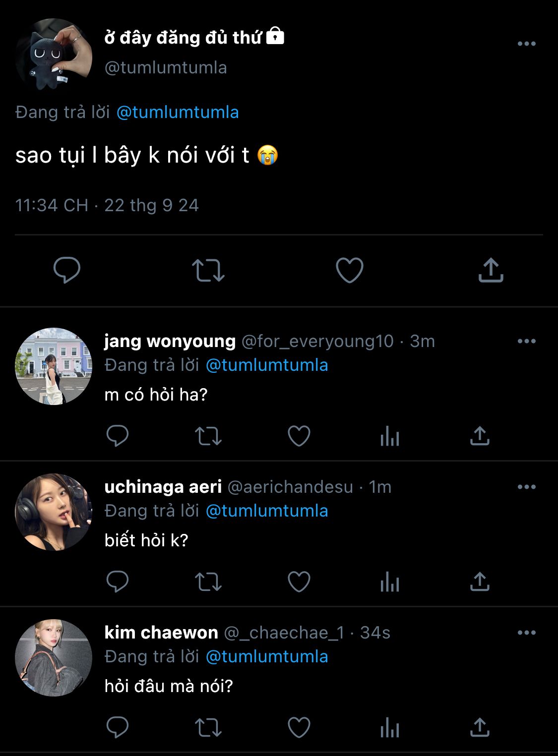Open the @tumlumtumla mention under main tweet header
Screen dimensions: 558x756
[x=178, y=113]
